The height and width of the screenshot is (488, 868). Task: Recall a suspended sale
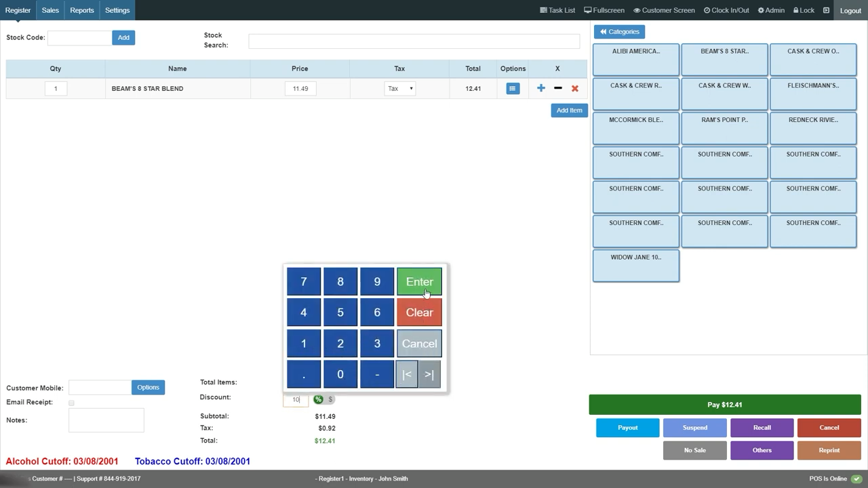click(x=762, y=428)
